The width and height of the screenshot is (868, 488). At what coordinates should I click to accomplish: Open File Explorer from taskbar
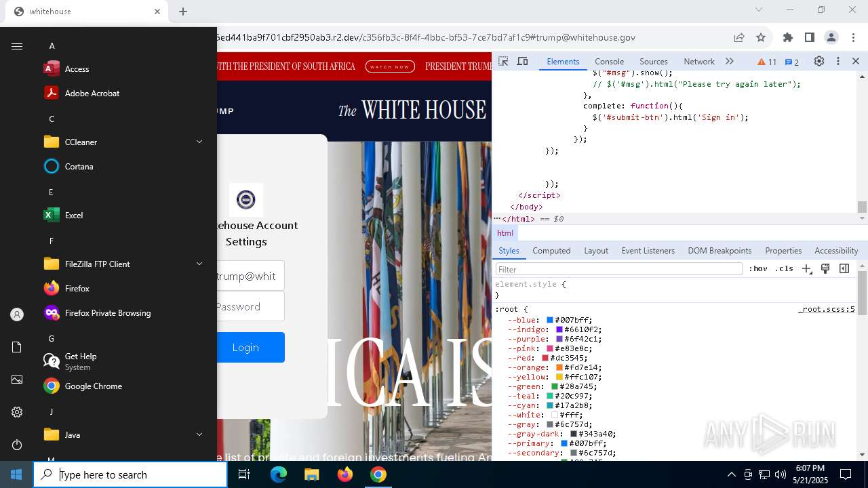(311, 474)
